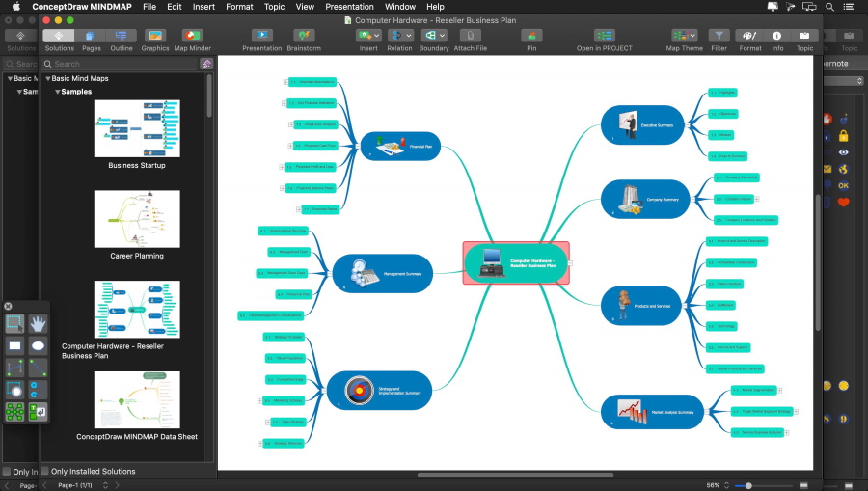This screenshot has width=868, height=491.
Task: Click Open in PROJECT button
Action: click(604, 36)
